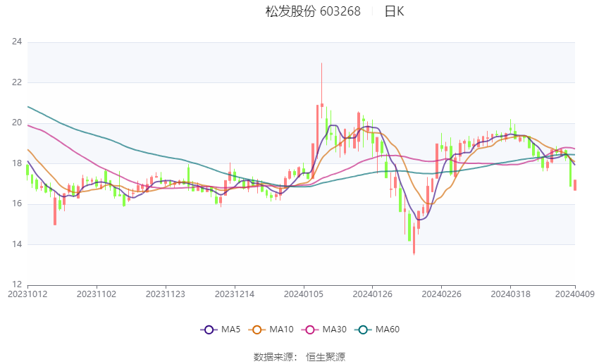Hide the MA5 series via label

pyautogui.click(x=230, y=330)
